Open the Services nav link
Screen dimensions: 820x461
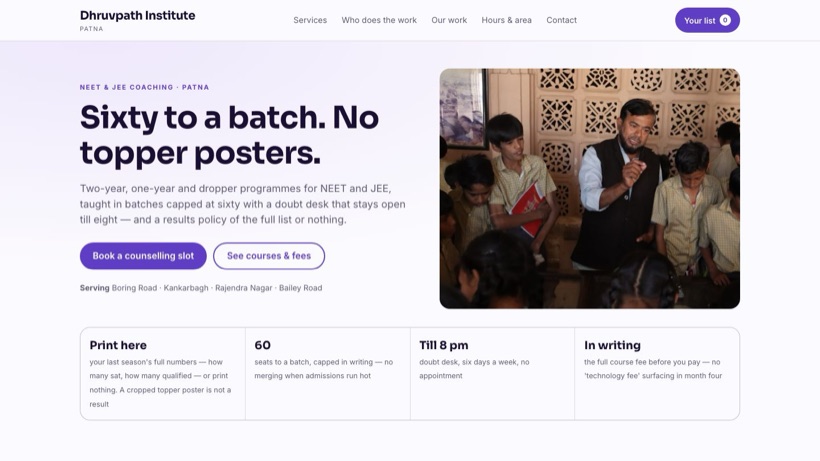click(310, 20)
